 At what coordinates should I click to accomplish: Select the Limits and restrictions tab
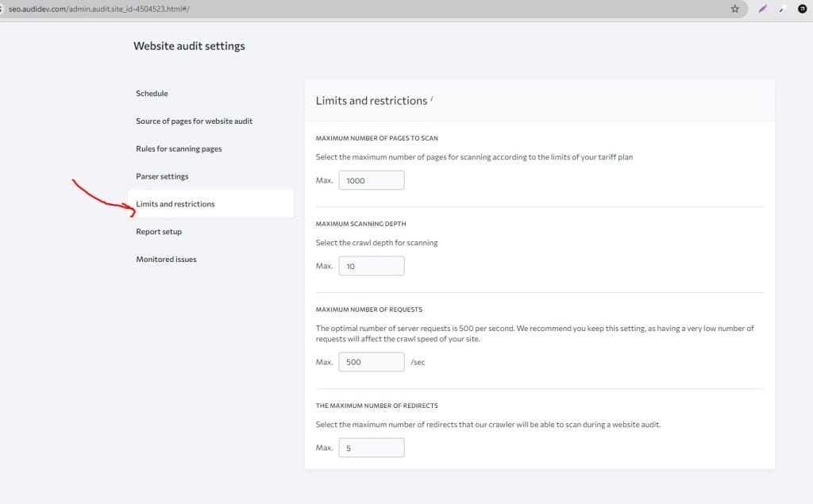pyautogui.click(x=175, y=203)
